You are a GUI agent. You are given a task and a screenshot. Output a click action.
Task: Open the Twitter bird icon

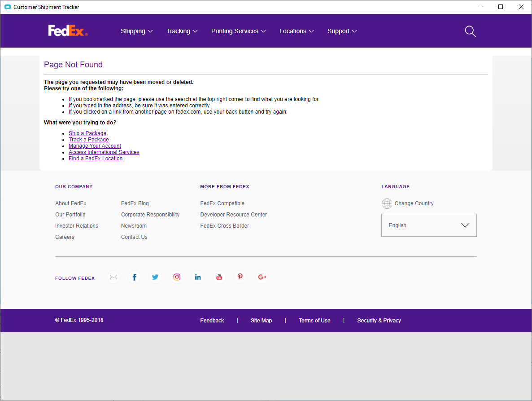point(155,277)
